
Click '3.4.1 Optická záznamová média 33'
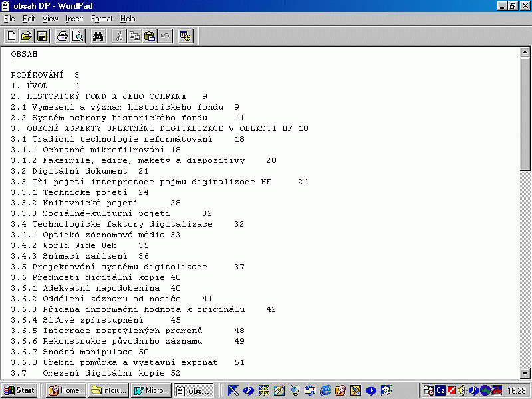pos(96,235)
